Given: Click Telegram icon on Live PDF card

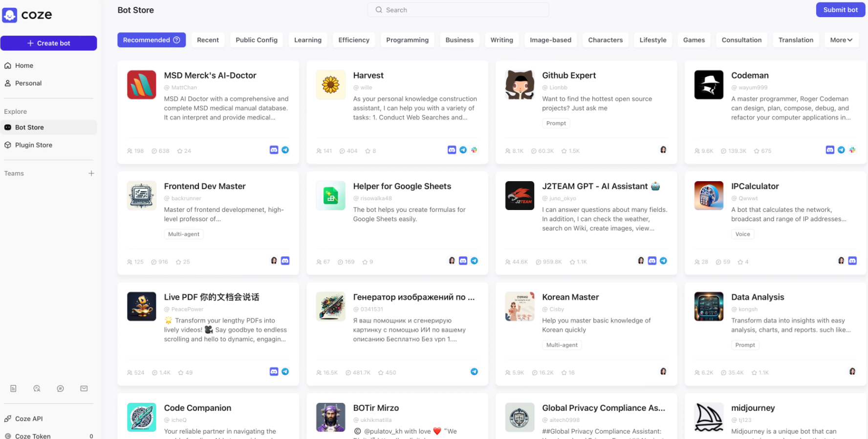Looking at the screenshot, I should click(285, 372).
